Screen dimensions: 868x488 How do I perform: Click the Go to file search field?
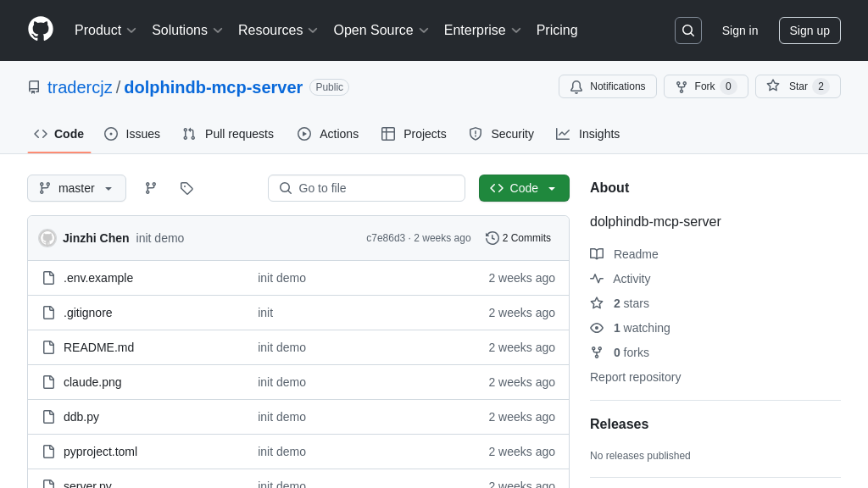(366, 188)
